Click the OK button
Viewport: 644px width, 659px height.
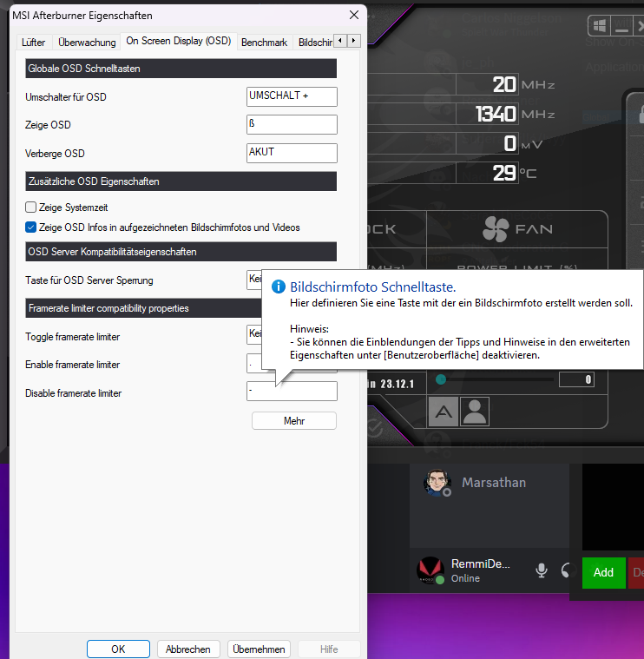118,649
